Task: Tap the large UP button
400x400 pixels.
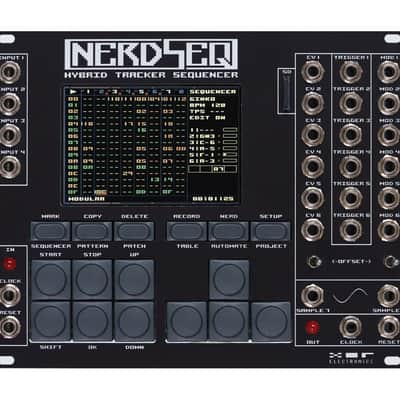Action: (134, 280)
